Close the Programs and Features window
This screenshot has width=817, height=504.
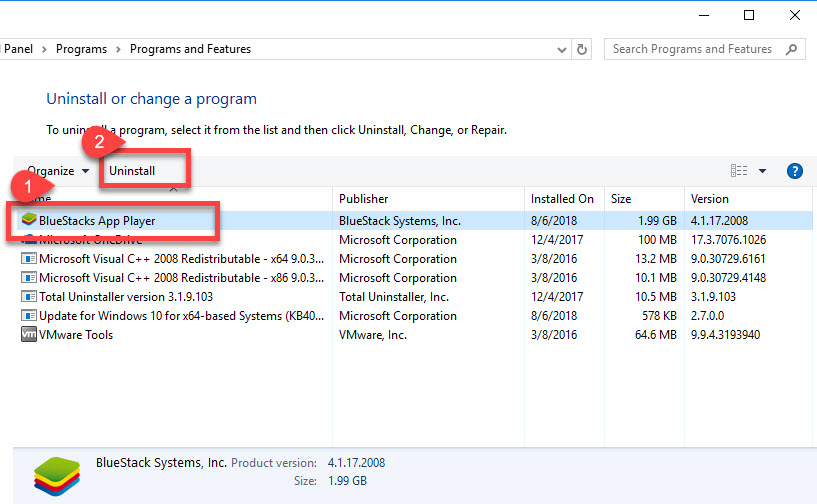click(795, 15)
